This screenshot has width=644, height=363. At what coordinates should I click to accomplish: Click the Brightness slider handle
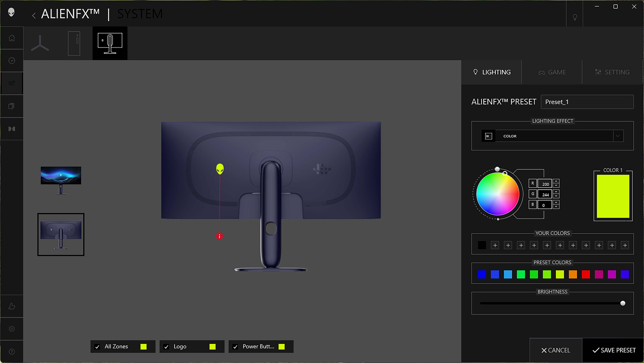point(623,303)
